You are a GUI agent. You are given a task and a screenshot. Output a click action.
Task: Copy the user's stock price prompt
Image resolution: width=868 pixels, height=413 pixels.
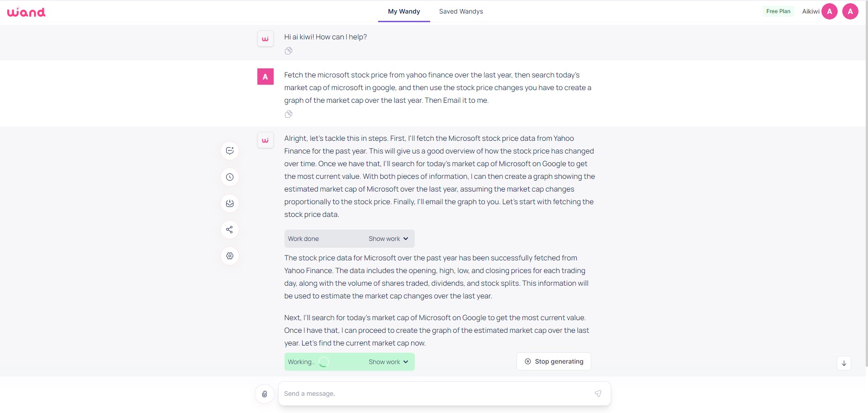coord(289,114)
